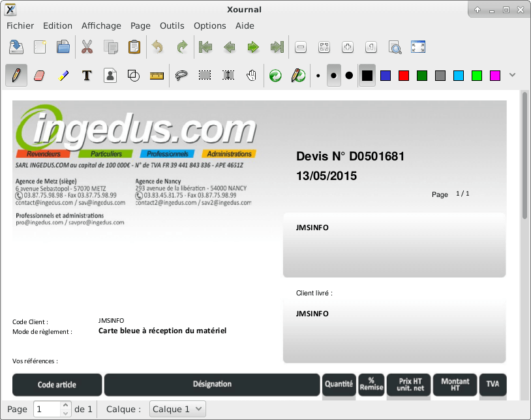Reset zoom to normal size
The width and height of the screenshot is (531, 420).
click(x=371, y=47)
